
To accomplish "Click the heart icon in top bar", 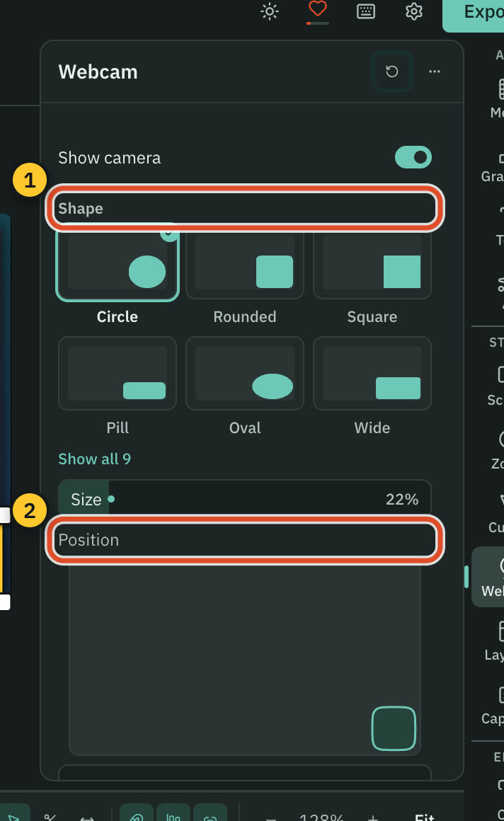I will pos(318,9).
